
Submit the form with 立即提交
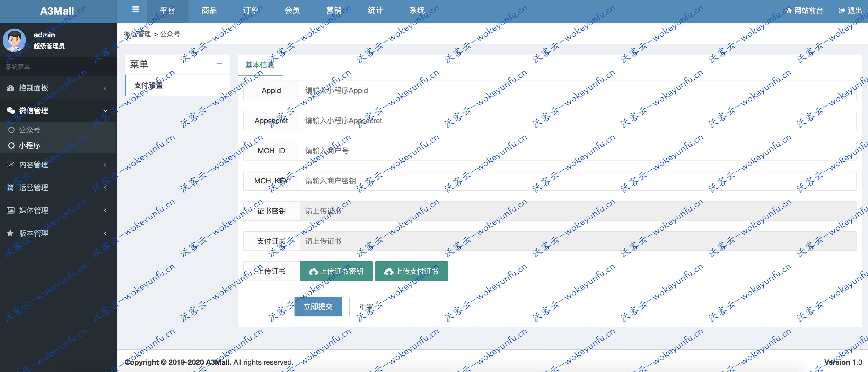point(318,307)
